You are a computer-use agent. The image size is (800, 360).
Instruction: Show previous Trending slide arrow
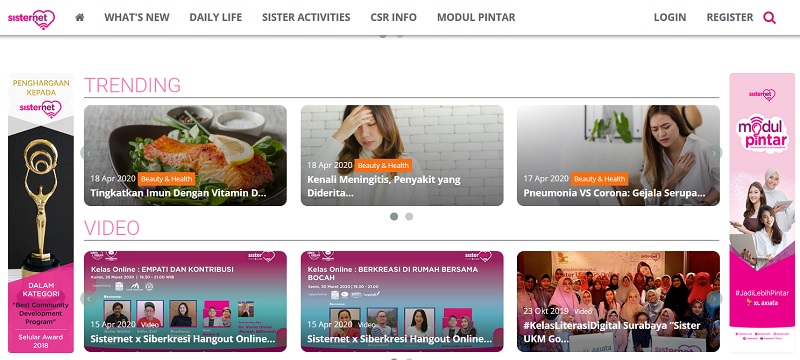[88, 153]
